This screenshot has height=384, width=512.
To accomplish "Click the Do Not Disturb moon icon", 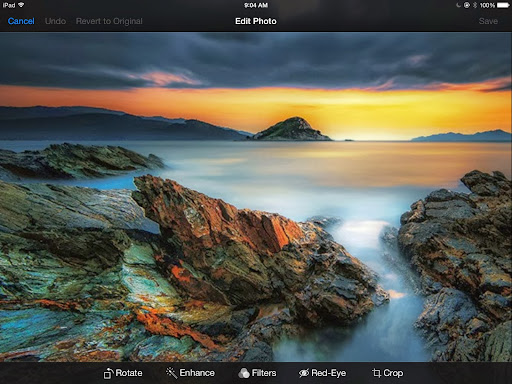I will pyautogui.click(x=459, y=5).
